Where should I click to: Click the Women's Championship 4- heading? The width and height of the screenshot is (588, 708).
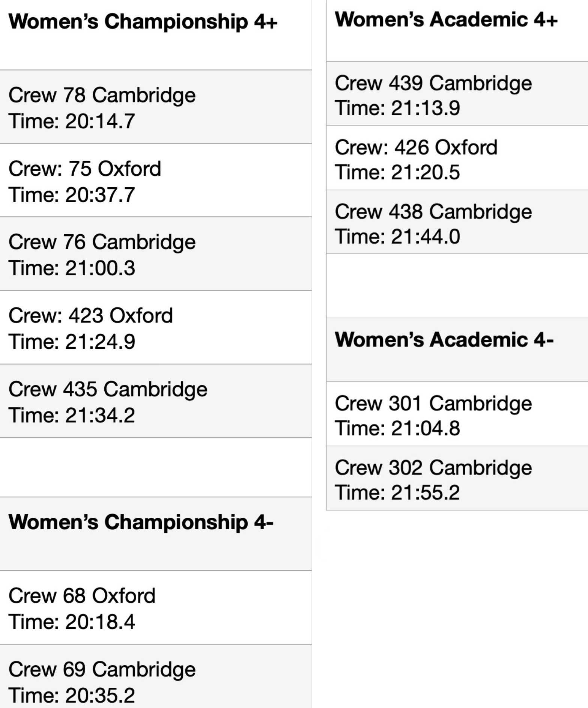(x=141, y=522)
